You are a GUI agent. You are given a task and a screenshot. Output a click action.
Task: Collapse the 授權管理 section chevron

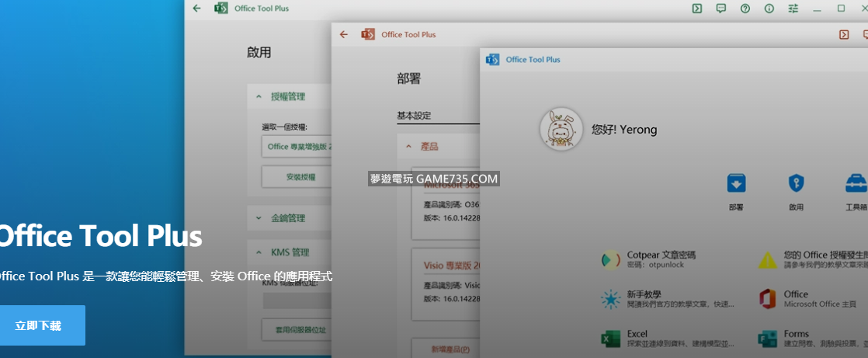tap(259, 97)
